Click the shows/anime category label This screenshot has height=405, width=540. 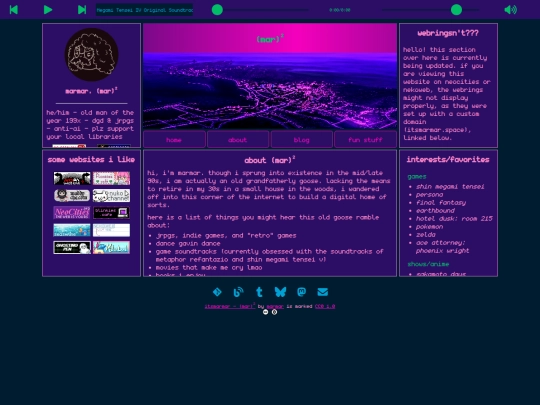click(428, 264)
